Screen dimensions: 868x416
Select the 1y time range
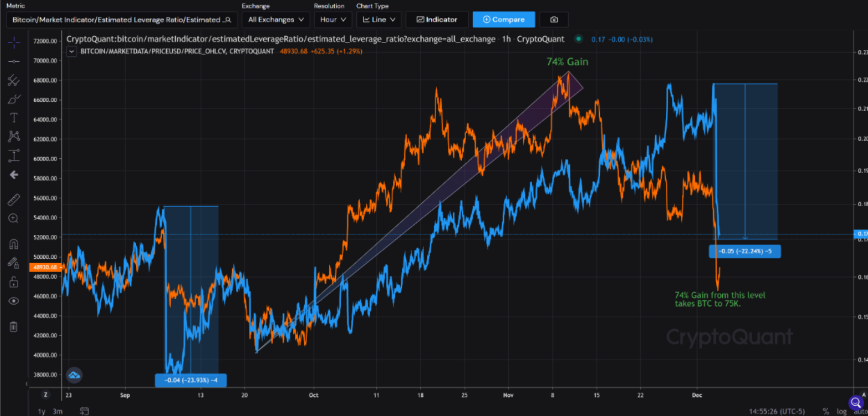41,411
